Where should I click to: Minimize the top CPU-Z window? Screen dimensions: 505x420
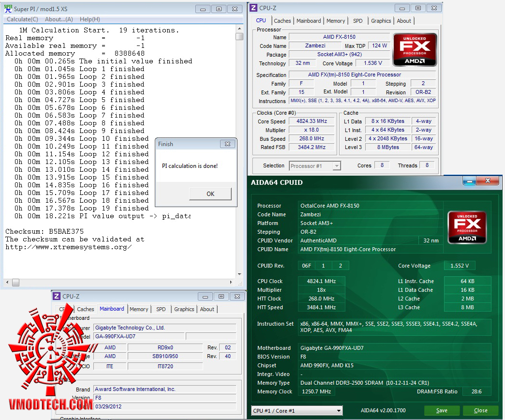tap(402, 8)
